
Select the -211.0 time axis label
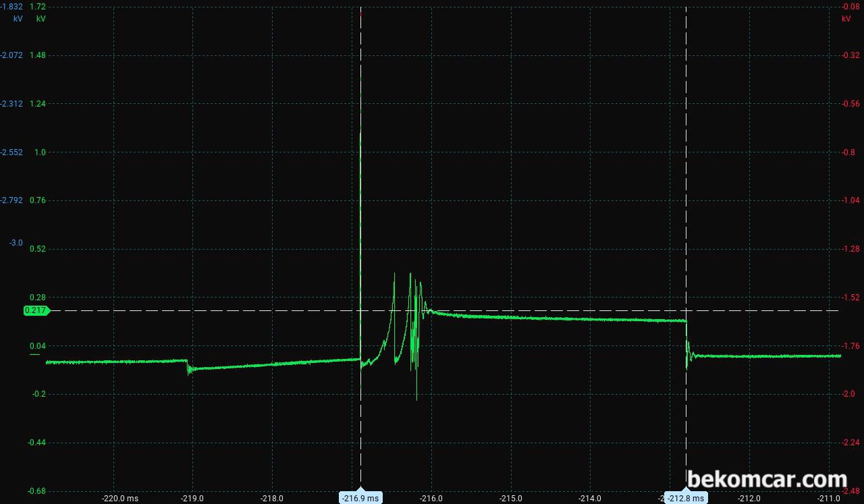pos(829,499)
